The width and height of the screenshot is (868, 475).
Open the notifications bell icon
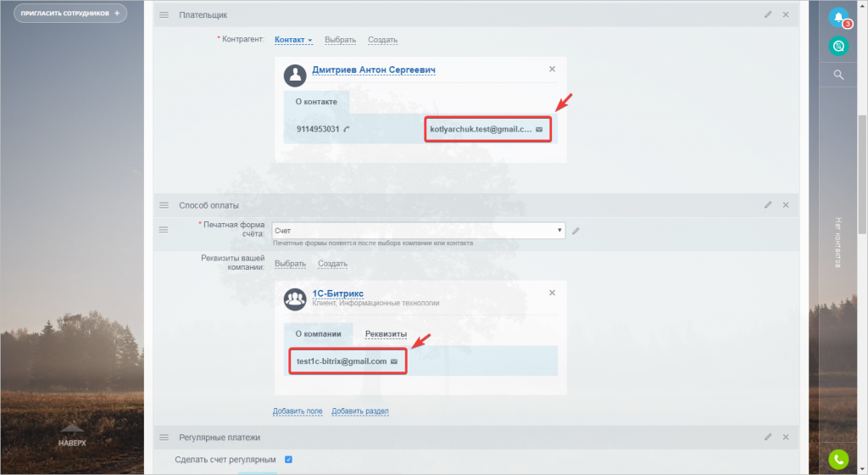pos(838,17)
